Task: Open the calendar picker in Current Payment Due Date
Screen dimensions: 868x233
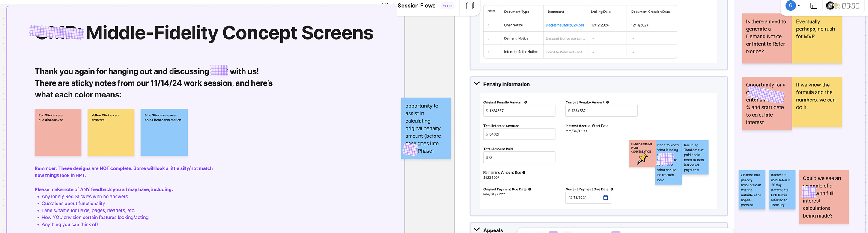Action: click(606, 198)
